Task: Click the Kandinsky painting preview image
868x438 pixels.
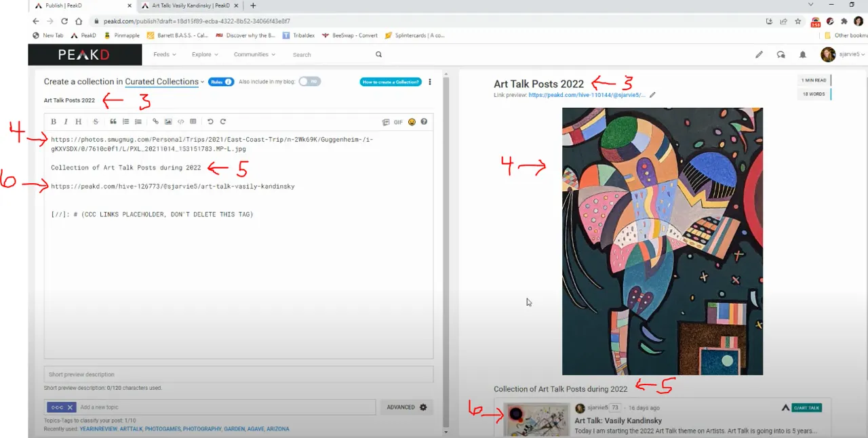Action: pyautogui.click(x=663, y=241)
